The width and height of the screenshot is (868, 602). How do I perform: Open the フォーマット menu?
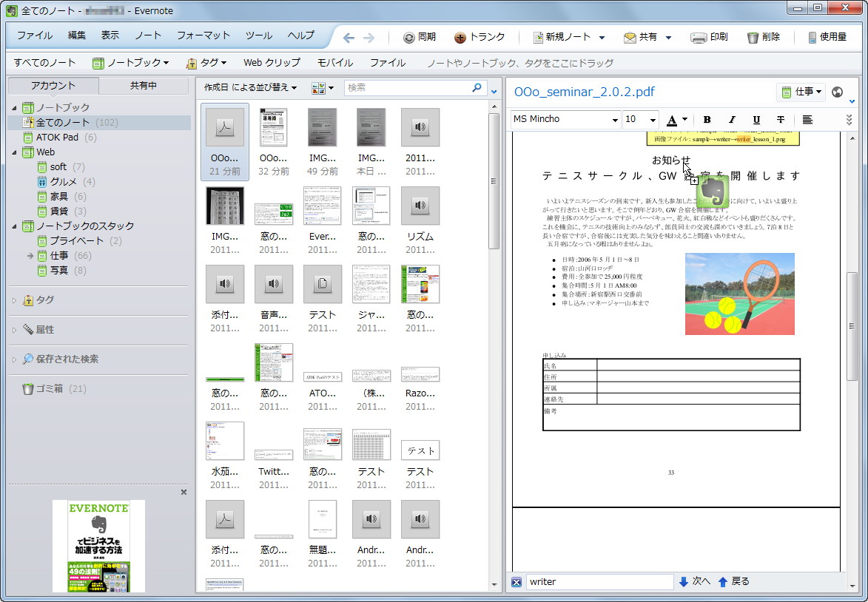203,35
